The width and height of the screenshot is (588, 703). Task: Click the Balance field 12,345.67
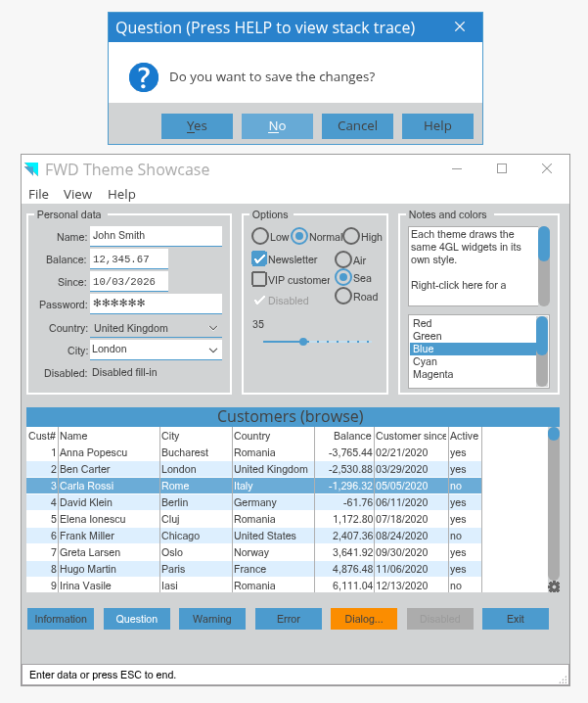(129, 259)
